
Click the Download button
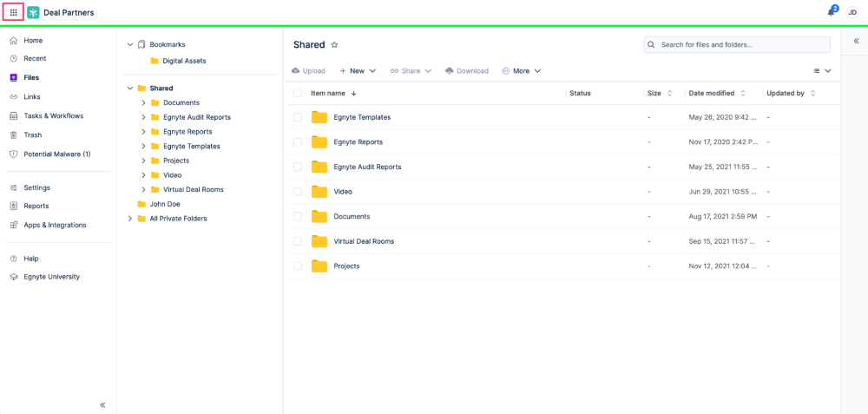click(x=467, y=71)
